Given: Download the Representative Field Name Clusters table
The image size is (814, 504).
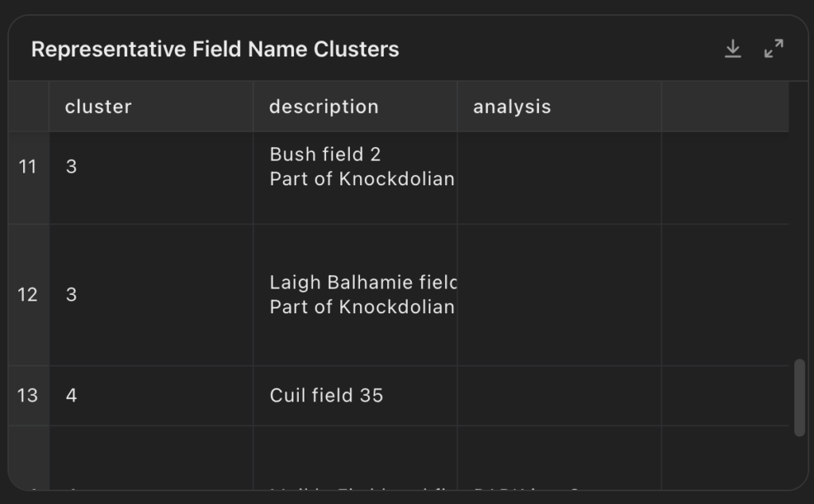Looking at the screenshot, I should pos(732,48).
